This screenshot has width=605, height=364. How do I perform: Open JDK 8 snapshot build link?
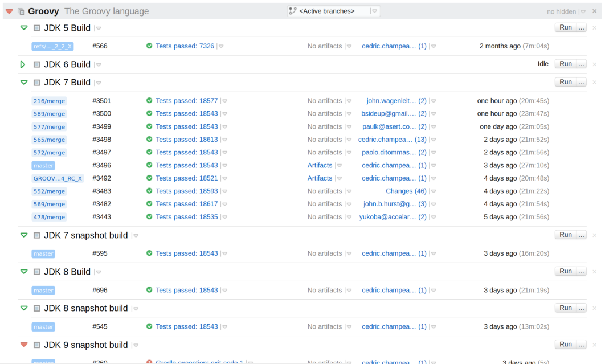click(85, 308)
